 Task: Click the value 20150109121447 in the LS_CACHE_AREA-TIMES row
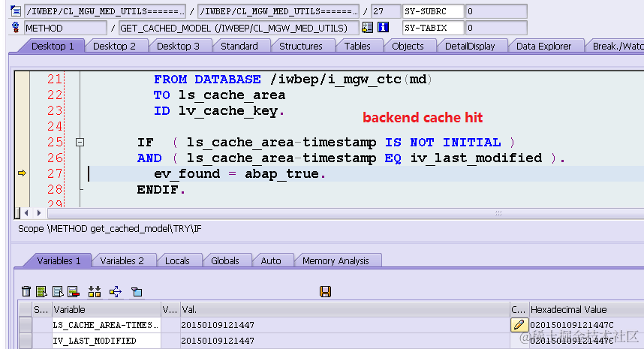[x=218, y=325]
